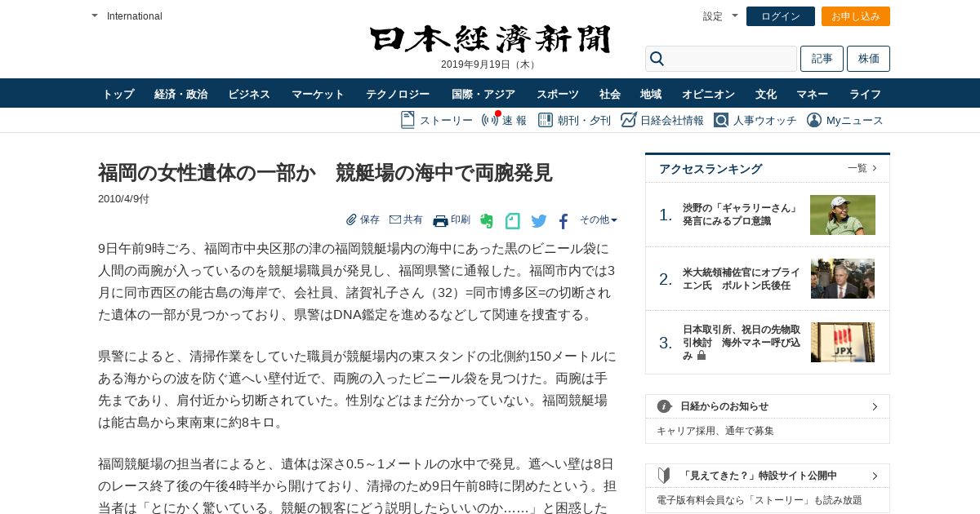Screen dimensions: 980x514
Task: Click アクセスランキング heading
Action: coord(710,169)
